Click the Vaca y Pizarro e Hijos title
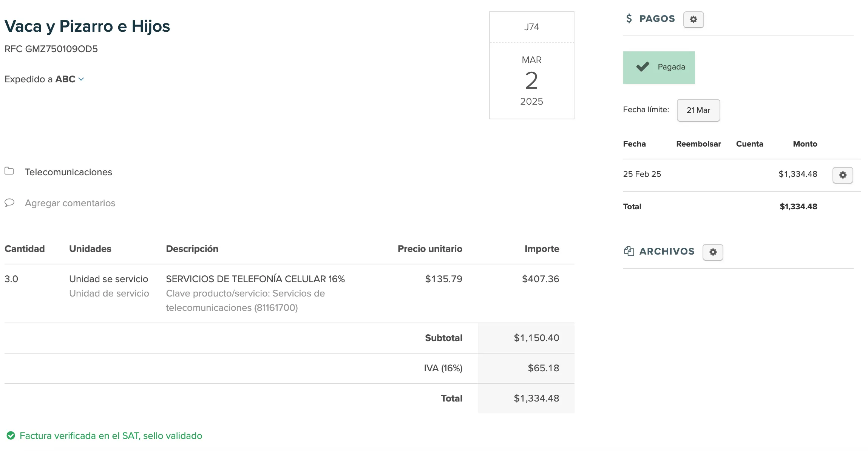868x451 pixels. (x=87, y=26)
